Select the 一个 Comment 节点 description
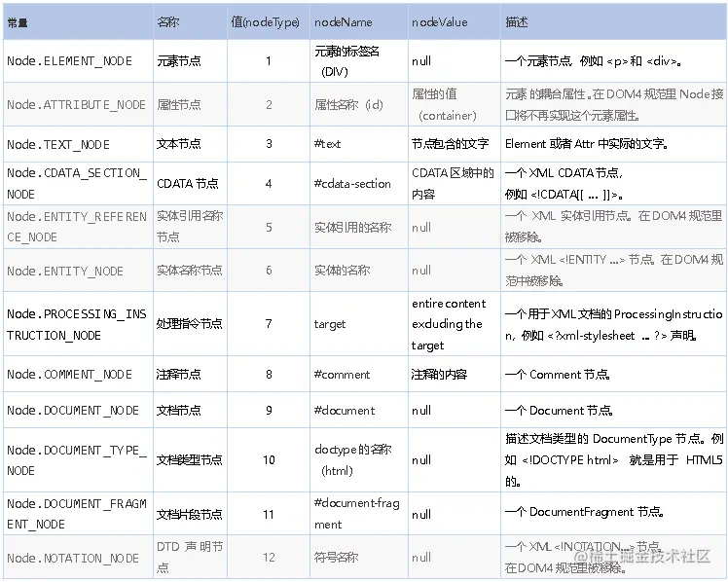The width and height of the screenshot is (728, 582). (614, 374)
